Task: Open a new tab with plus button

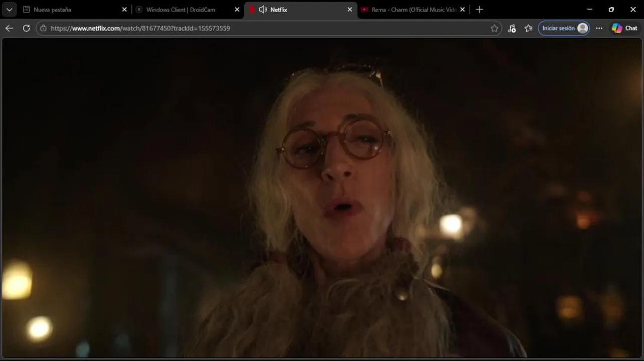Action: (479, 10)
